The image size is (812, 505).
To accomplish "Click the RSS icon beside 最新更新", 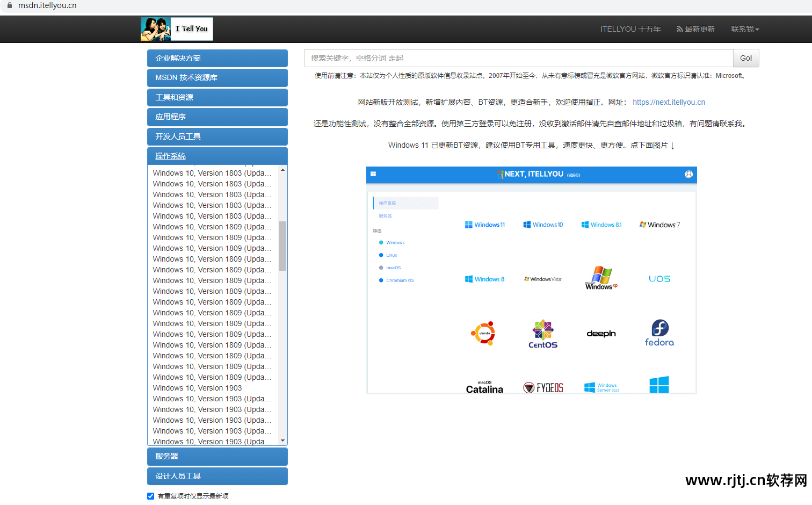I will (x=679, y=29).
